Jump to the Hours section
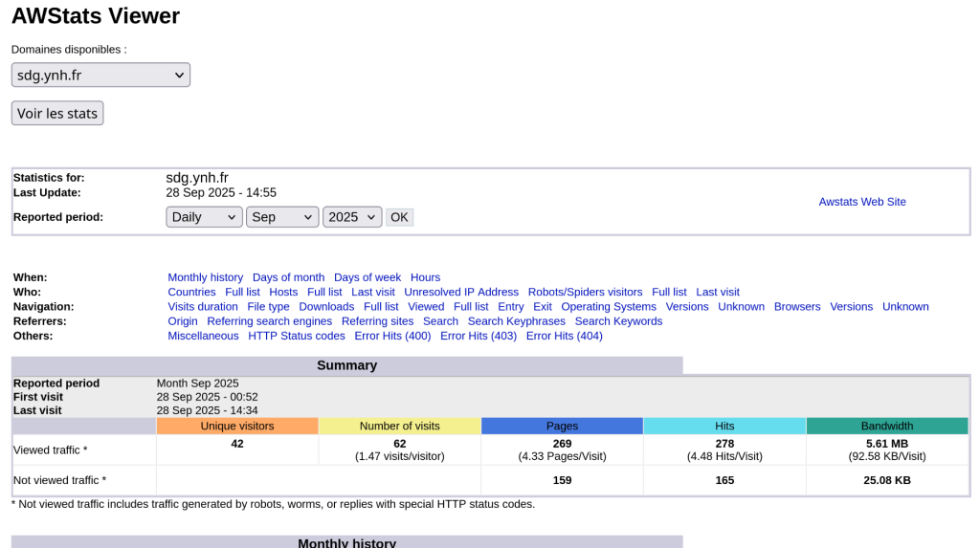980x548 pixels. pyautogui.click(x=425, y=277)
